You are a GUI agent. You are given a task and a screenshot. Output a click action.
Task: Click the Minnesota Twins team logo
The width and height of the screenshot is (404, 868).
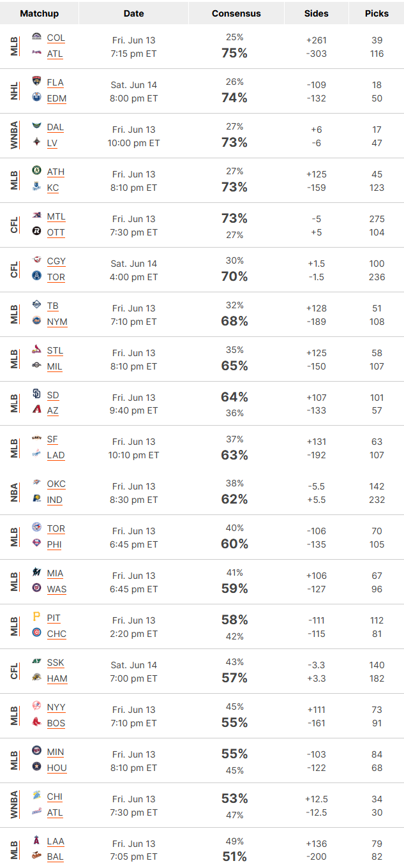(x=36, y=751)
